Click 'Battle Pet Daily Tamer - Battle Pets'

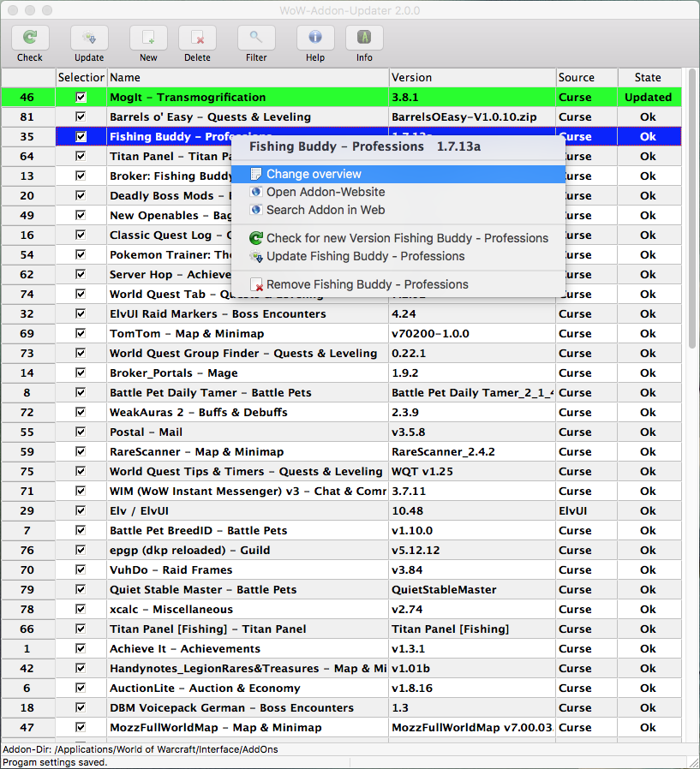click(211, 393)
